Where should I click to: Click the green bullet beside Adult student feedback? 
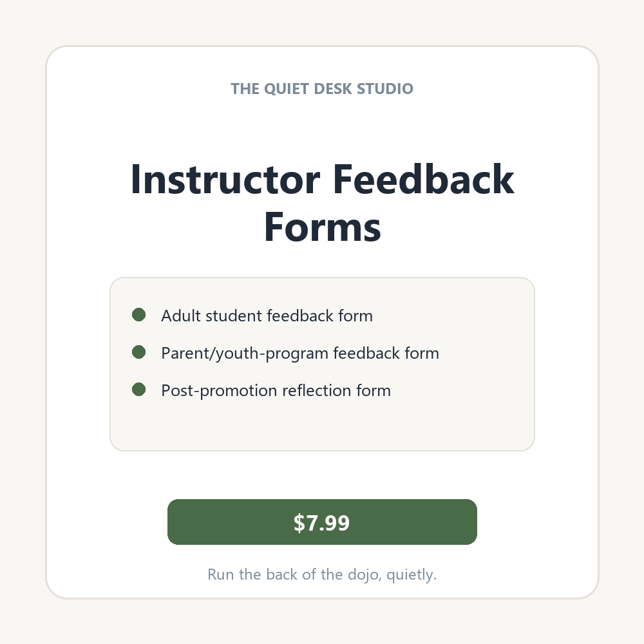point(139,315)
